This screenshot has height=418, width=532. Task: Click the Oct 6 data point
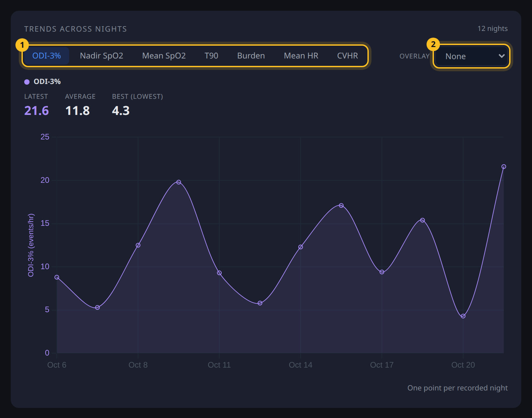57,277
